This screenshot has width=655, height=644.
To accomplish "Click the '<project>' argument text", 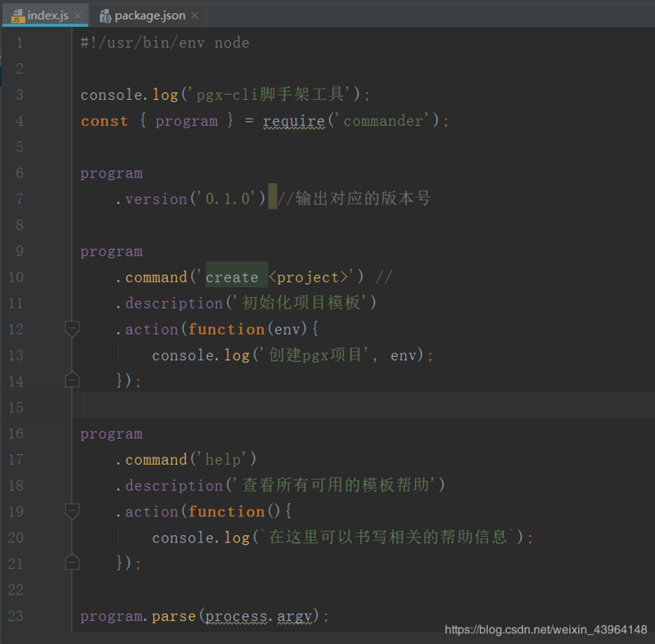I will coord(308,277).
